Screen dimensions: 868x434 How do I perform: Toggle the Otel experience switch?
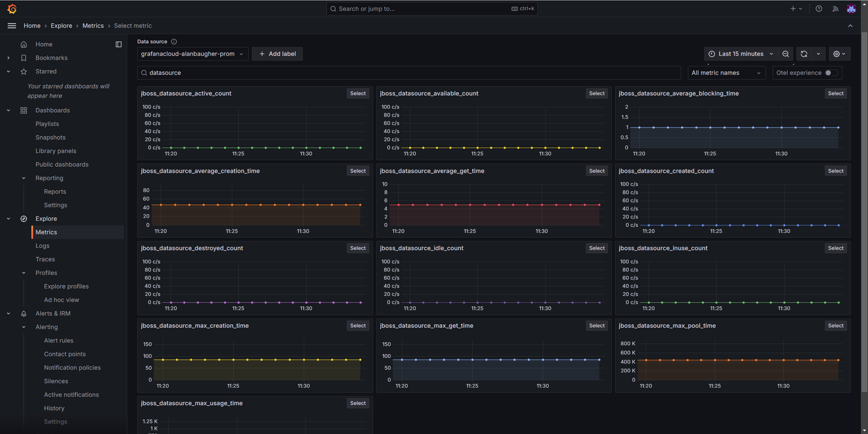click(x=831, y=73)
